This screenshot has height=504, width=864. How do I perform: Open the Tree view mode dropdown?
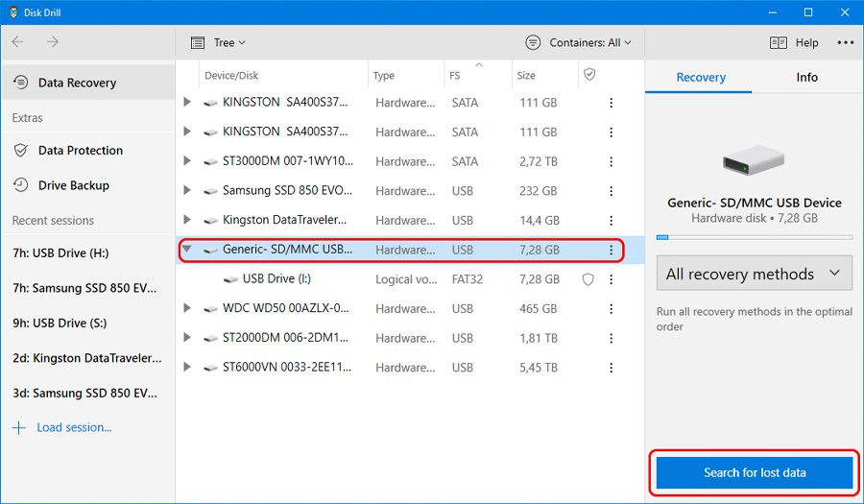[218, 42]
